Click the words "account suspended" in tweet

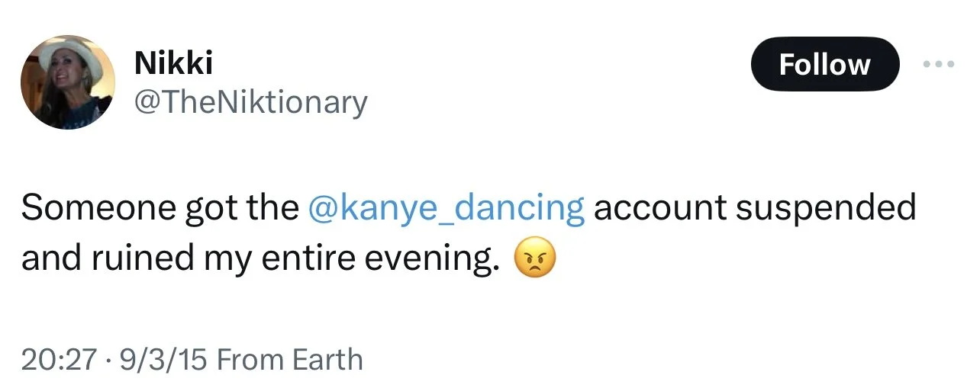click(x=754, y=208)
